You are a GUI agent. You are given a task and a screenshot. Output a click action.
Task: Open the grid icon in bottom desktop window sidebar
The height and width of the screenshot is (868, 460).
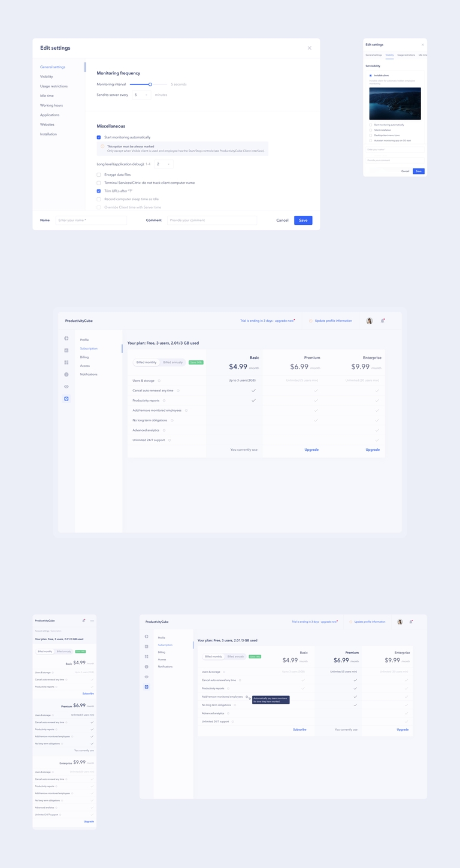147,656
